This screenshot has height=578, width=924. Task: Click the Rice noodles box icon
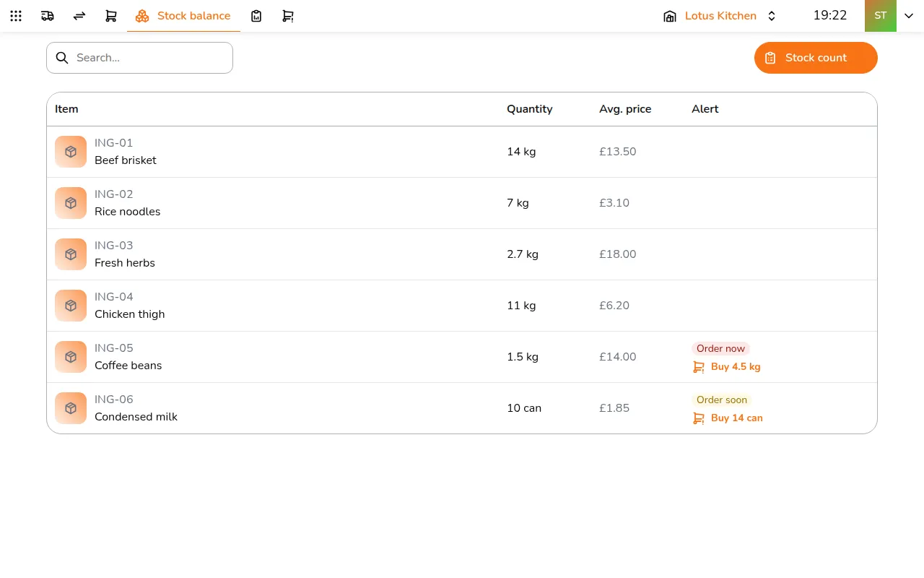click(71, 203)
